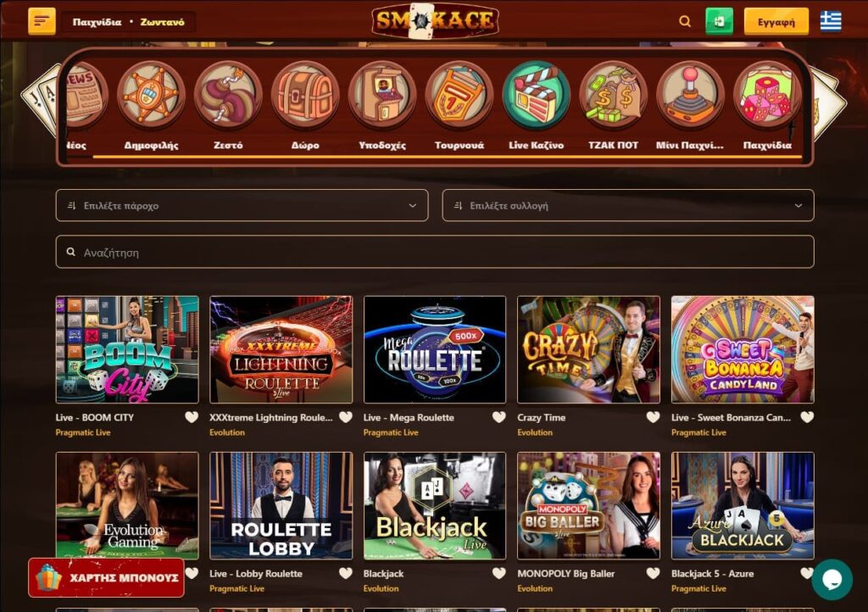Open the Τουρνουά category icon

[x=459, y=96]
